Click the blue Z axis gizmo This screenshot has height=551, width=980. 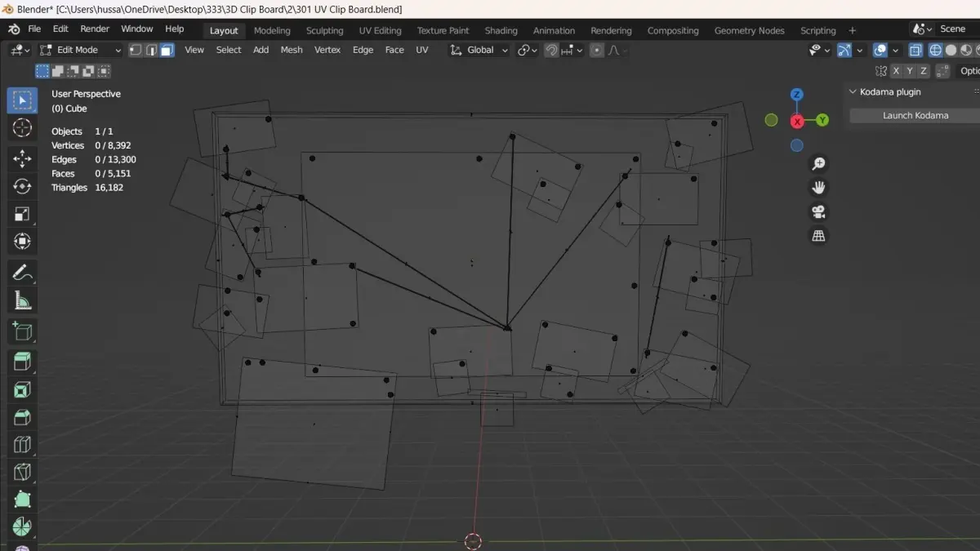797,95
